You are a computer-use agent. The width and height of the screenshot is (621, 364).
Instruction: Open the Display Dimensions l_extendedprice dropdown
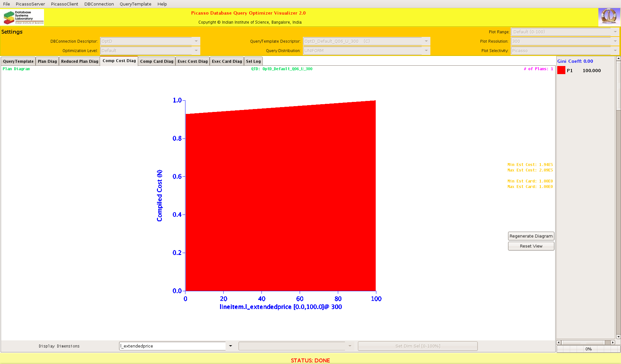(230, 346)
